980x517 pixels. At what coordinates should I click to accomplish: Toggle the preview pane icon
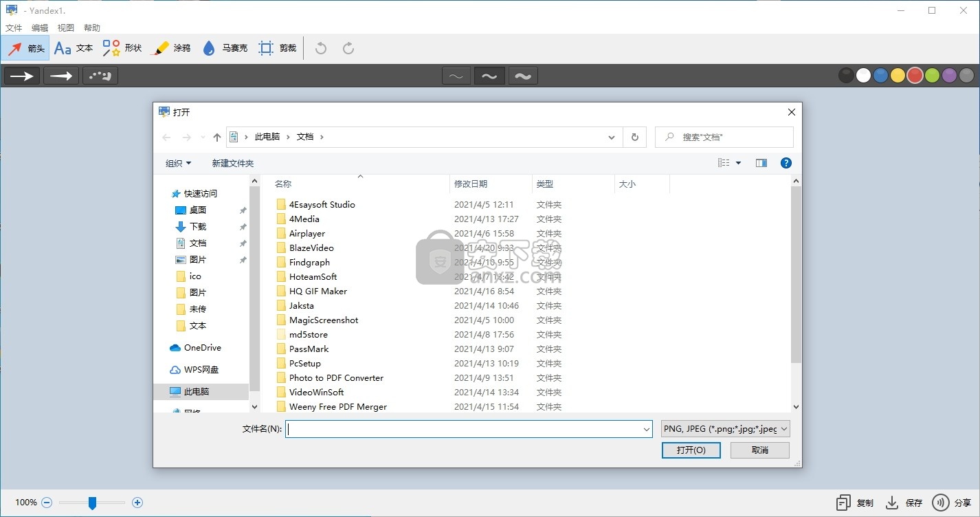(761, 163)
